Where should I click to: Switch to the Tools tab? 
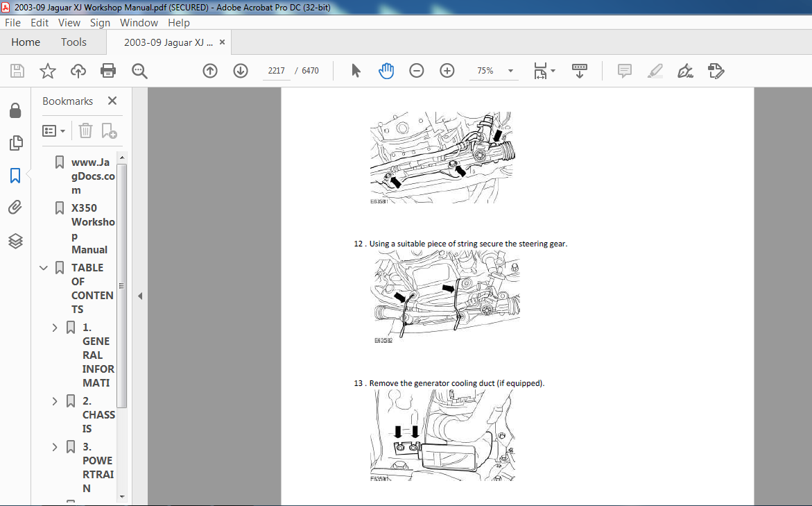coord(74,42)
